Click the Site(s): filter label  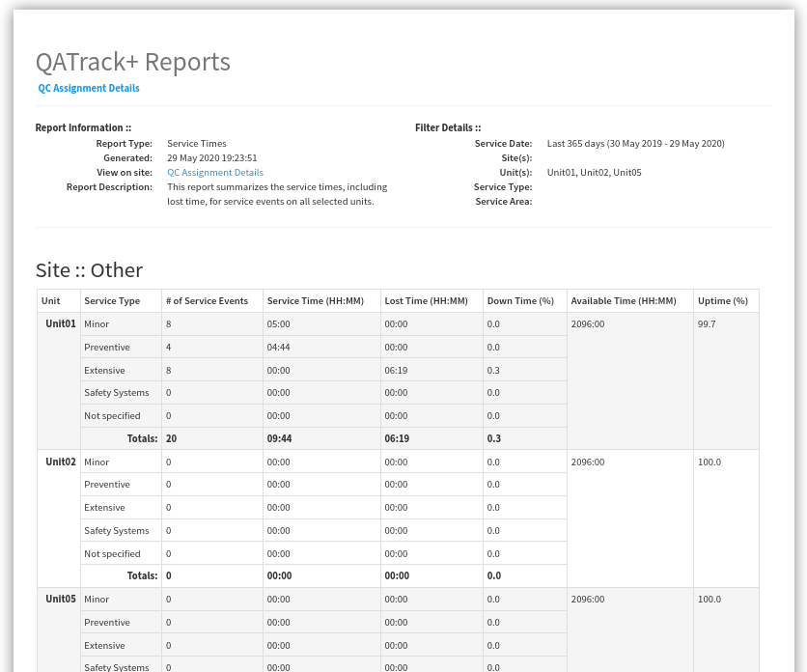tap(516, 158)
